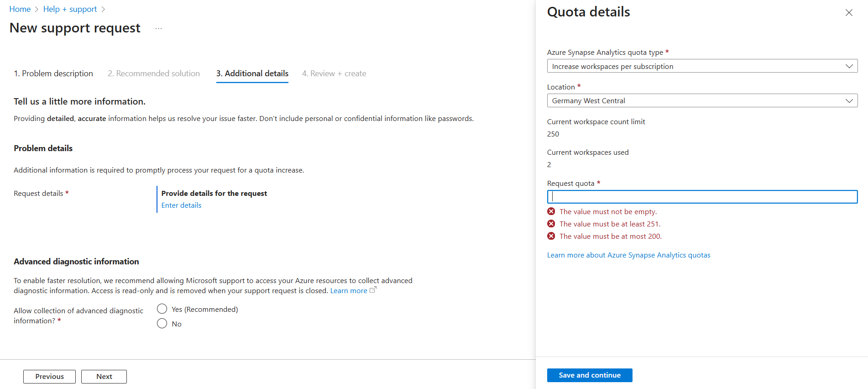Click the error icon beside 'must not be empty'

[551, 211]
